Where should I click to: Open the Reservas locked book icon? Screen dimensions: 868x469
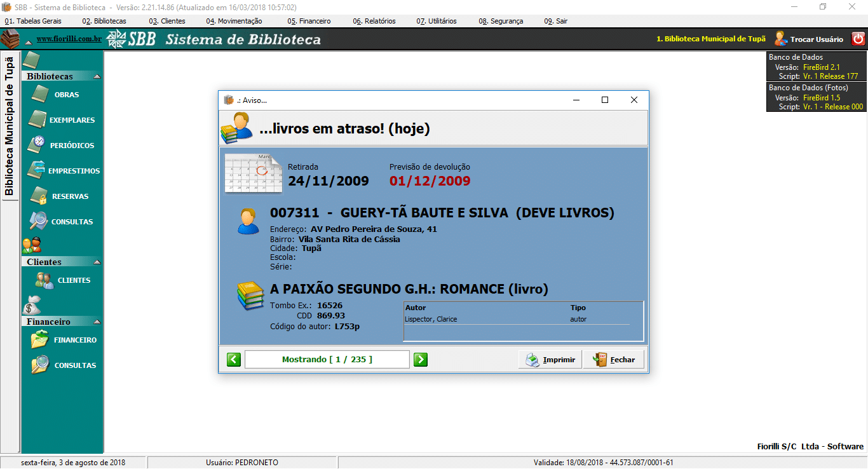39,196
